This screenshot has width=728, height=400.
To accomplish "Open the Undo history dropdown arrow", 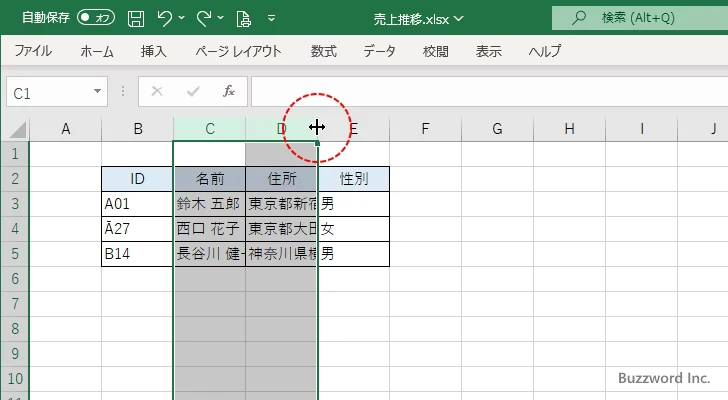I will (x=182, y=18).
